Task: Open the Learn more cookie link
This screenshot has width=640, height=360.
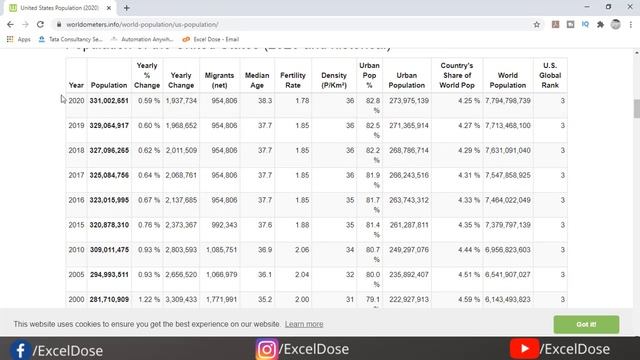Action: click(x=304, y=324)
